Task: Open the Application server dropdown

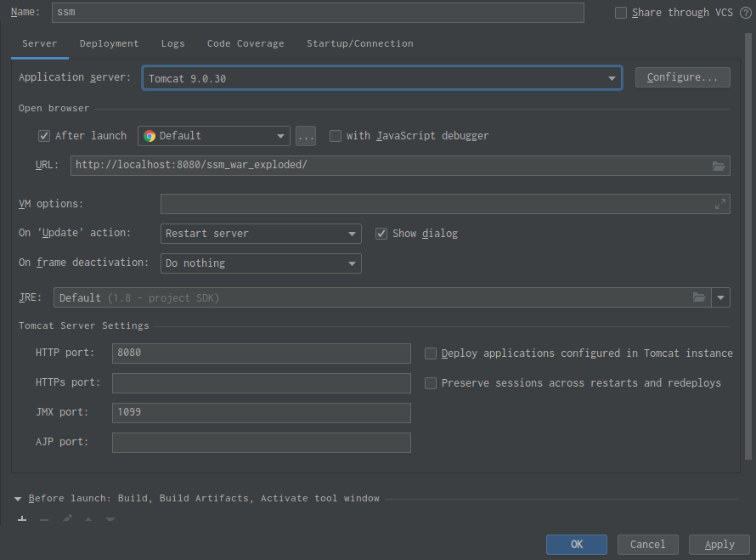Action: (x=381, y=78)
